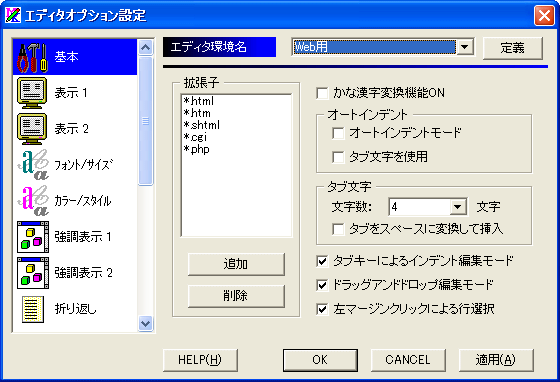
Task: Enable オートインデントモード checkbox
Action: pyautogui.click(x=338, y=133)
